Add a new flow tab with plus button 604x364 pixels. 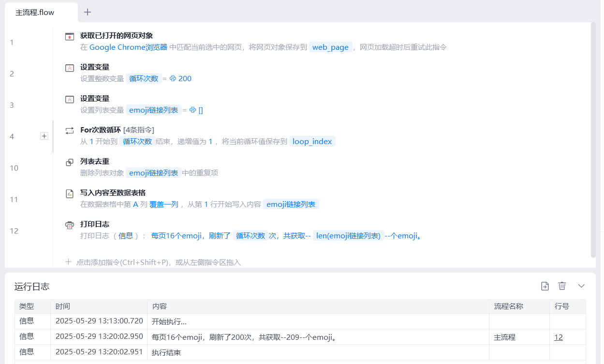click(x=88, y=13)
